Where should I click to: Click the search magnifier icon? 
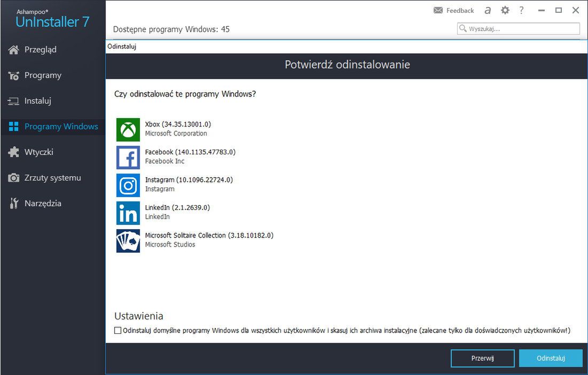[x=462, y=28]
